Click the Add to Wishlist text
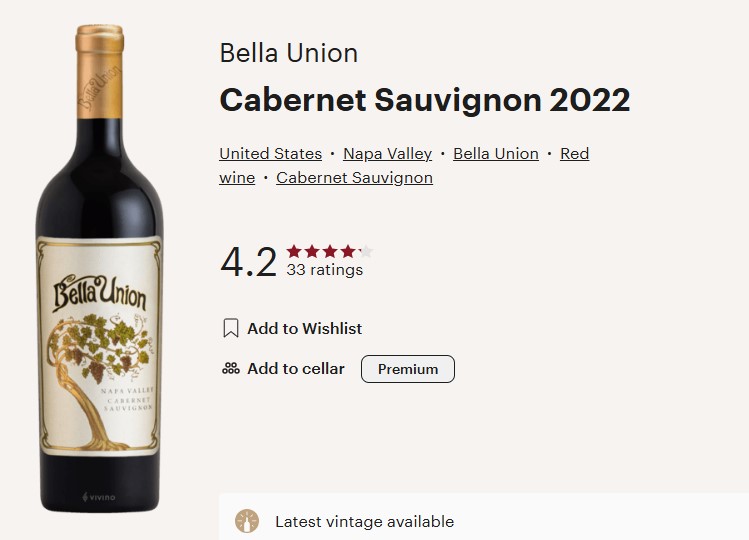 304,329
